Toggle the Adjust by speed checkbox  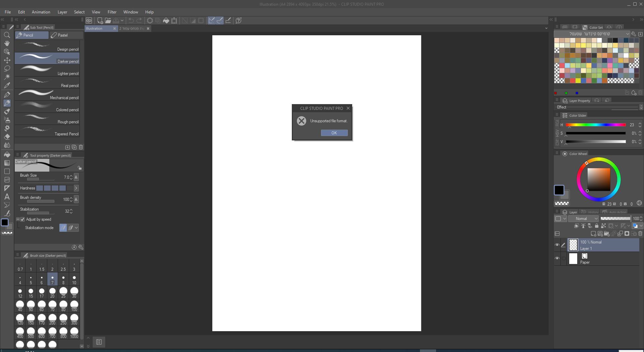pyautogui.click(x=22, y=219)
